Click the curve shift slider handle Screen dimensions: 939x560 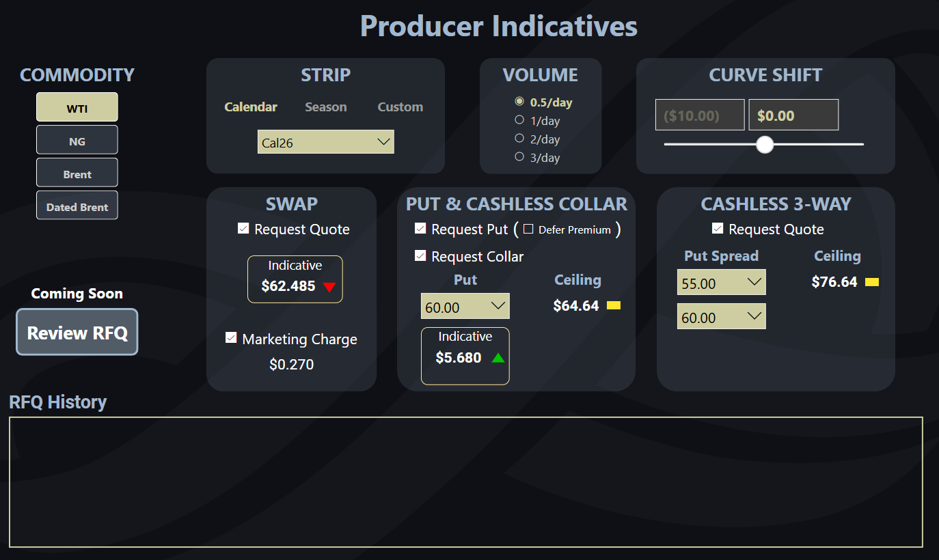point(765,144)
